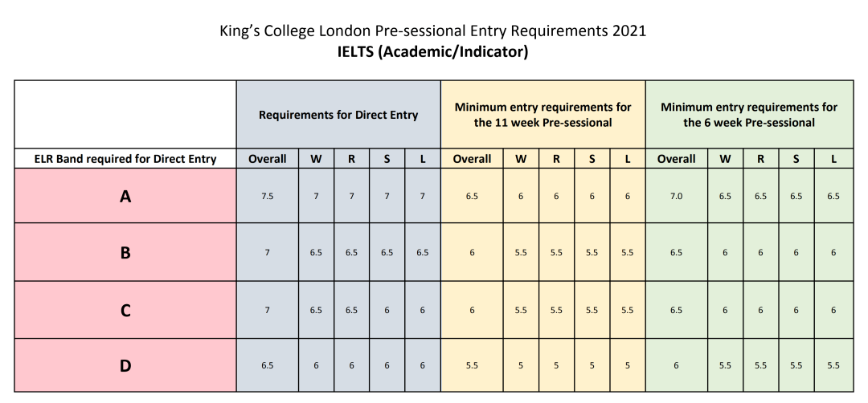Select the band D row label
This screenshot has width=868, height=403.
tap(125, 365)
